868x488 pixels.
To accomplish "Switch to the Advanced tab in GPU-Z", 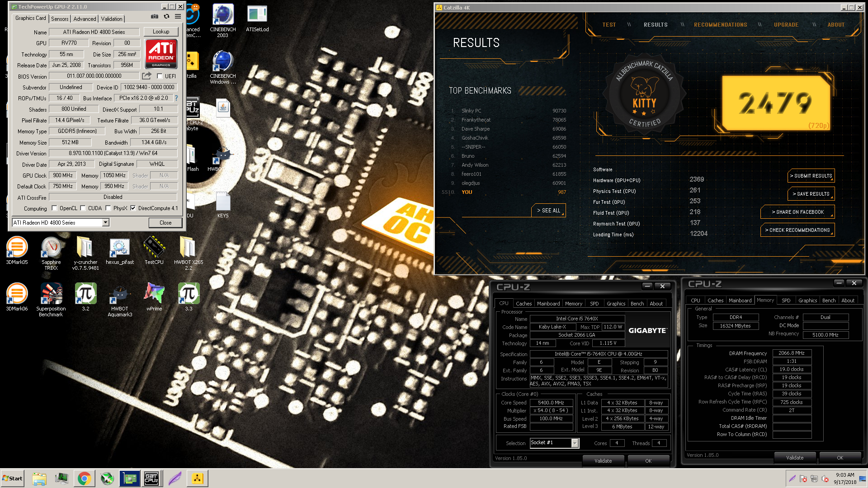I will click(85, 19).
